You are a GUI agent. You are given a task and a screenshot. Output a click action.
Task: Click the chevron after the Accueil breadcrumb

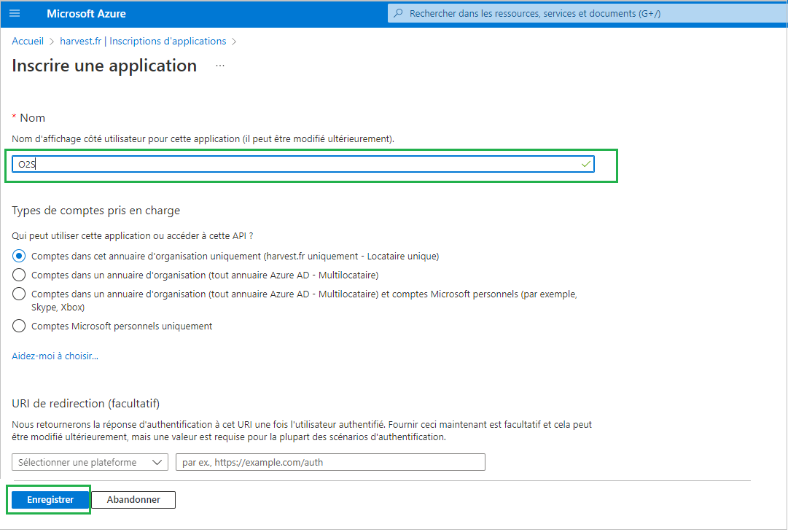pos(52,42)
